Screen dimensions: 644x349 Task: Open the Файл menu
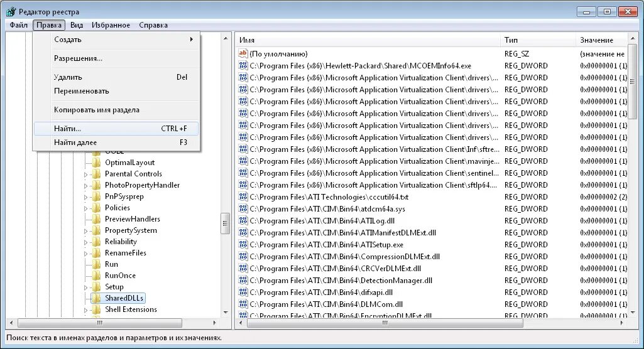pos(18,25)
